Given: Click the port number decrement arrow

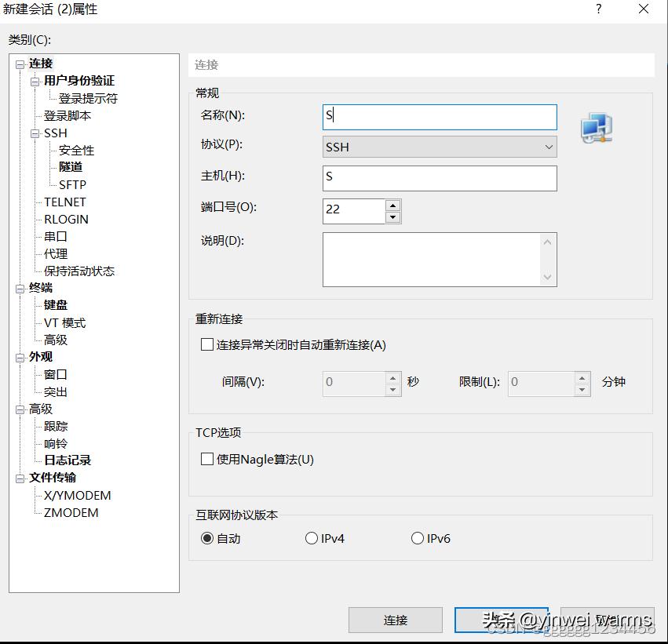Looking at the screenshot, I should [392, 216].
